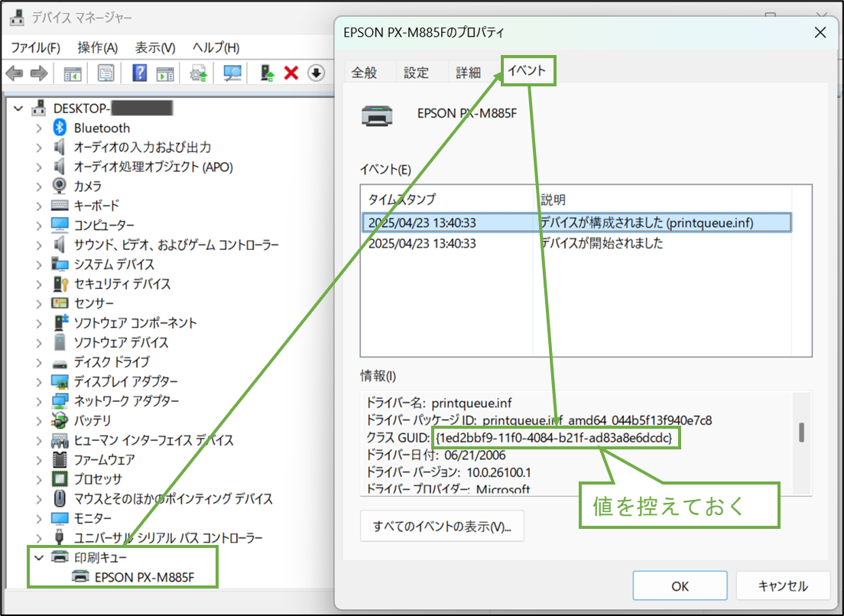844x616 pixels.
Task: Switch to the 設定 tab
Action: (x=416, y=73)
